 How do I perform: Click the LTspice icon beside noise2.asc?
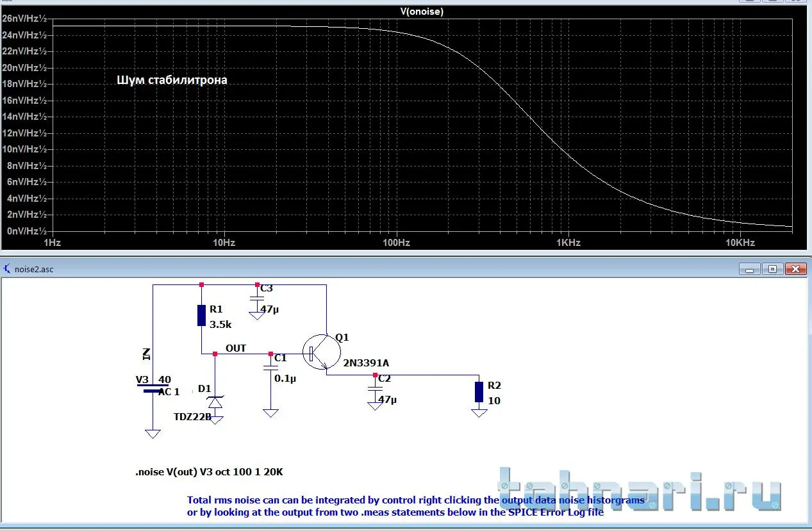tap(7, 269)
